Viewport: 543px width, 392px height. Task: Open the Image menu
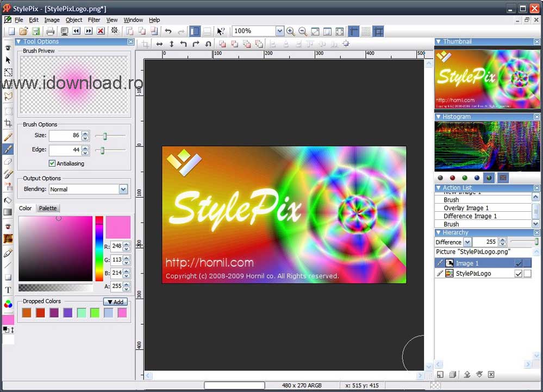click(52, 20)
